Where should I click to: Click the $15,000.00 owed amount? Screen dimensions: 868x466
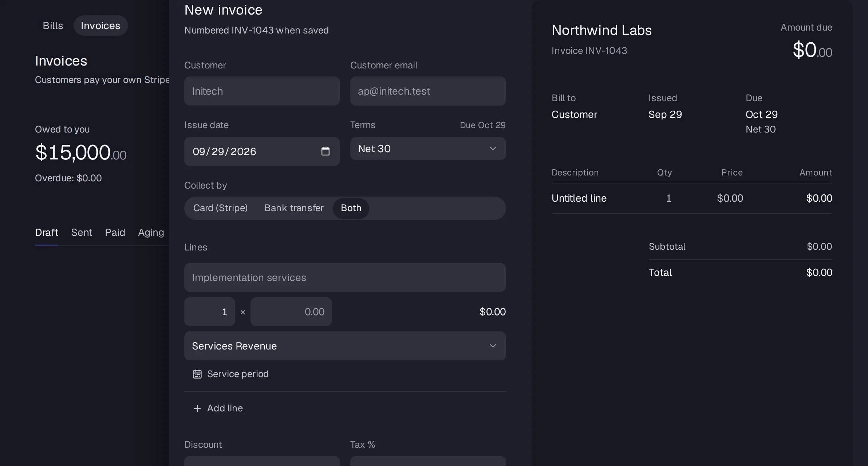81,152
